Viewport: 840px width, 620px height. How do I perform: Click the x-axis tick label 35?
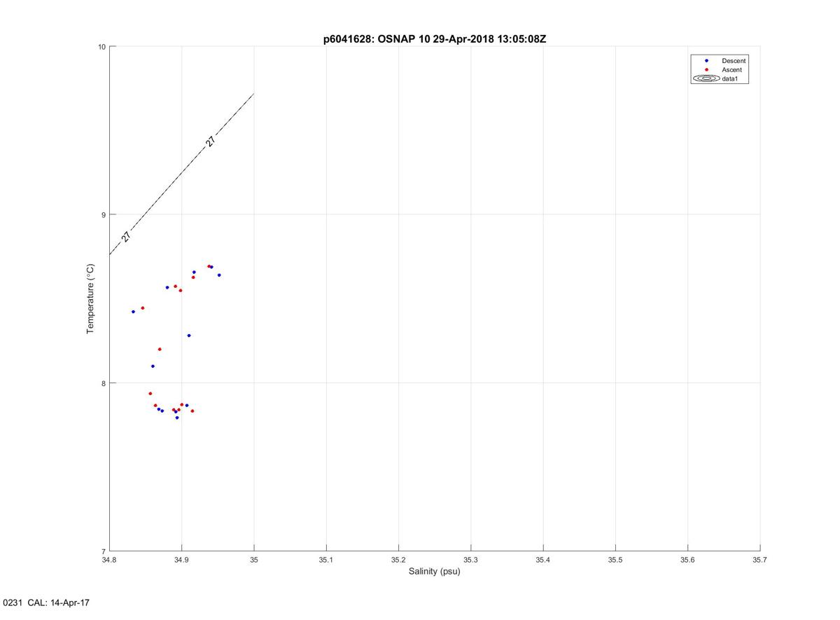point(254,560)
